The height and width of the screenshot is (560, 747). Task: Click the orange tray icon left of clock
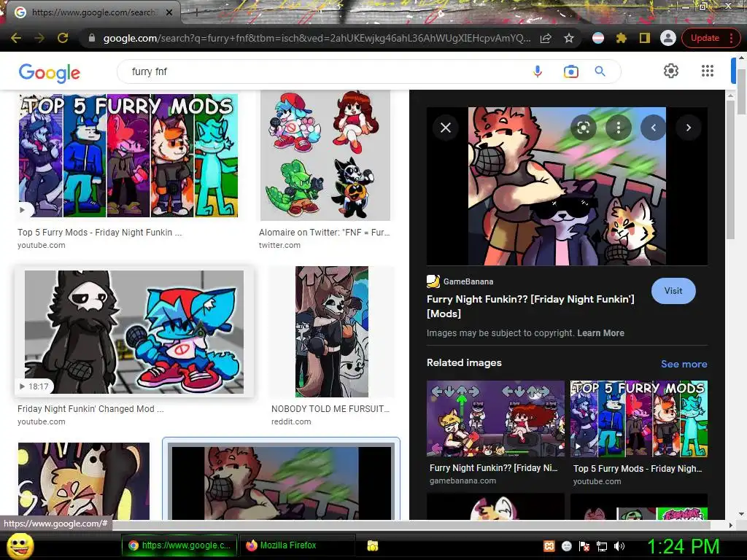tap(549, 546)
